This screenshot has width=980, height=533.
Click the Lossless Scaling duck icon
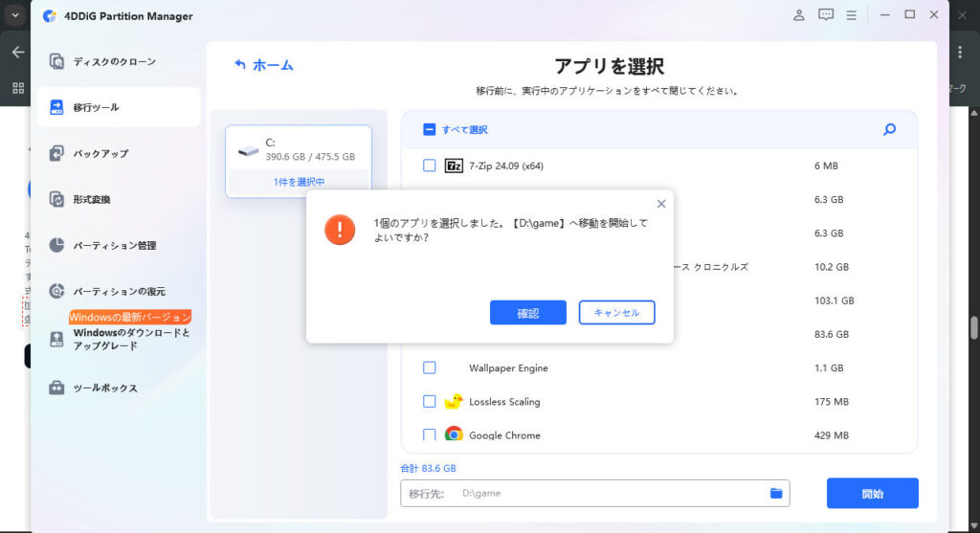coord(453,401)
